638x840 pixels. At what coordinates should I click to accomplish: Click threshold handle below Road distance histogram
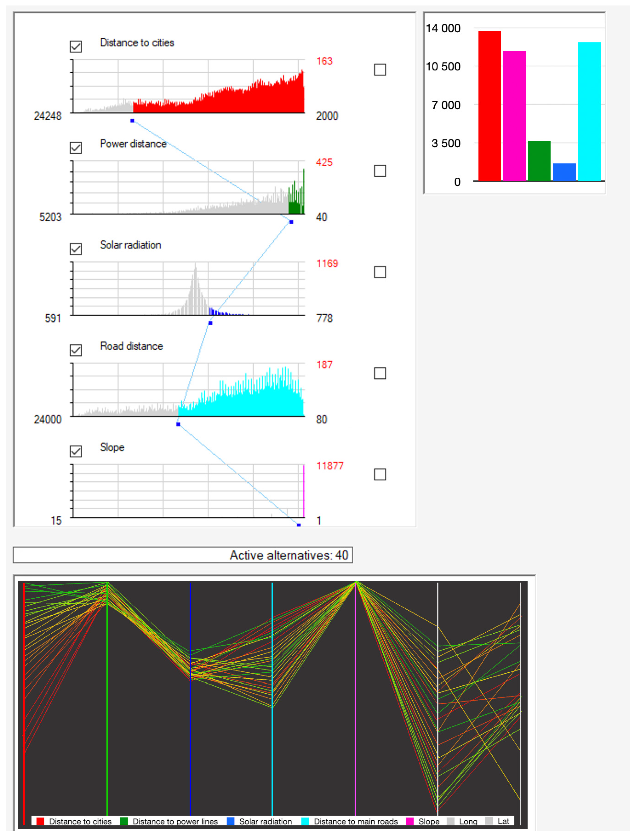[178, 424]
